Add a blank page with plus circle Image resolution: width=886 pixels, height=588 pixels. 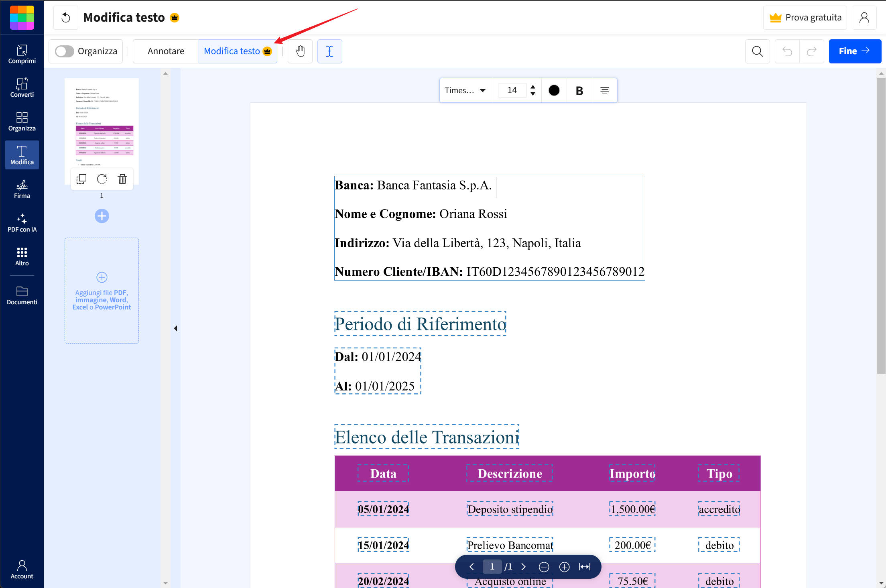click(102, 216)
